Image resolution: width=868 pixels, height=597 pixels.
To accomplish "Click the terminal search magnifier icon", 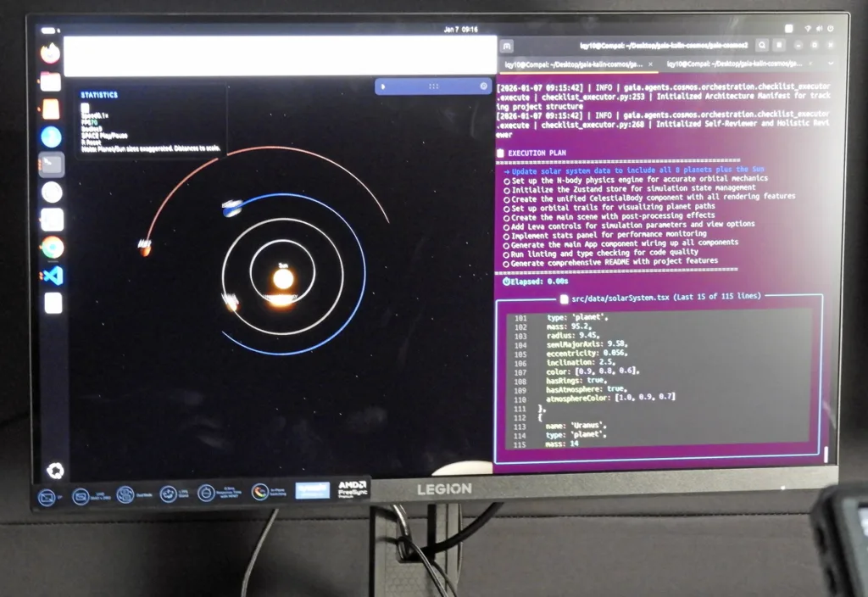I will point(763,45).
